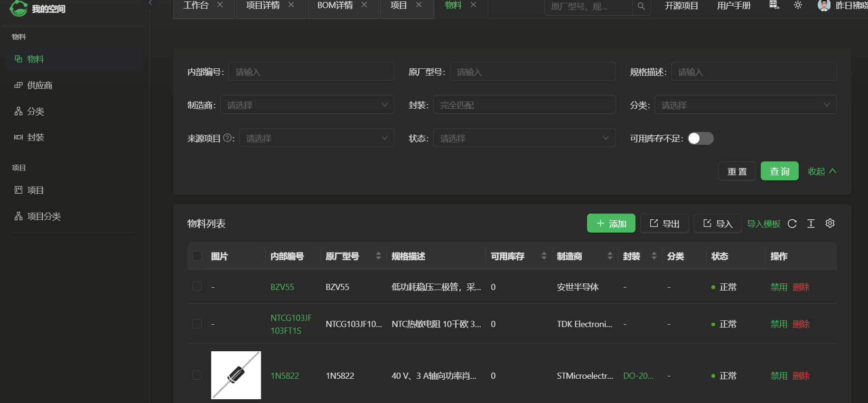
Task: Open the column settings gear icon
Action: pyautogui.click(x=830, y=223)
